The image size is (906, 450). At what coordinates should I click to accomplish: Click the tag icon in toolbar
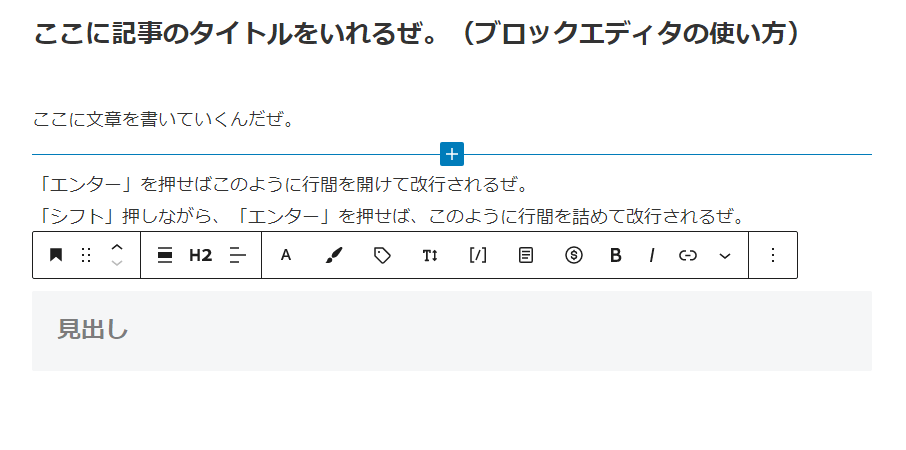pos(382,255)
